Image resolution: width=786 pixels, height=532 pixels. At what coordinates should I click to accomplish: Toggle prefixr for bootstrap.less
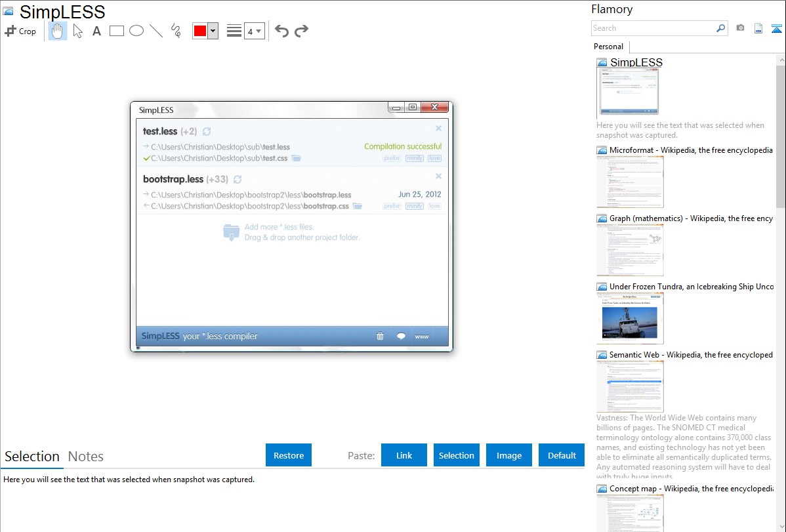392,206
